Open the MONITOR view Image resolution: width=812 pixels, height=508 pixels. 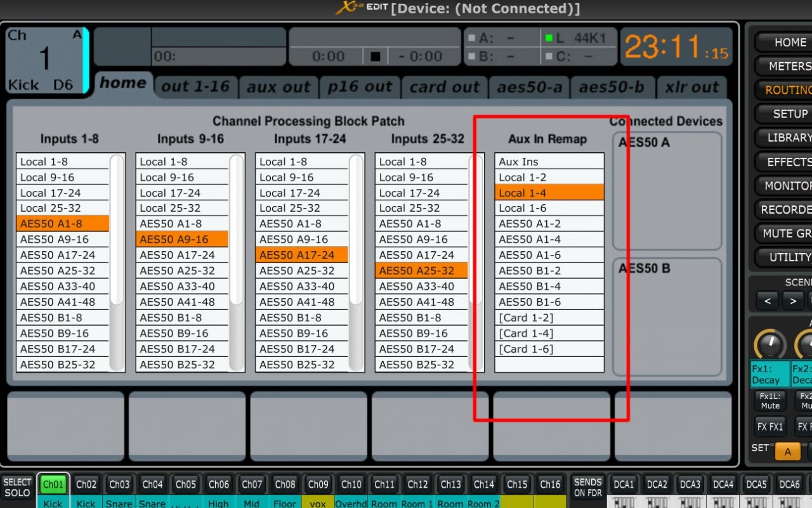784,186
